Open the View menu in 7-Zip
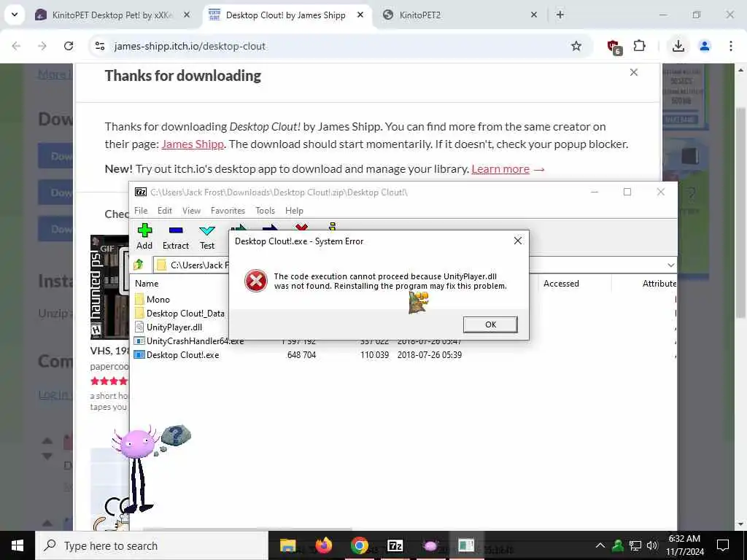Viewport: 747px width, 560px height. click(x=192, y=211)
